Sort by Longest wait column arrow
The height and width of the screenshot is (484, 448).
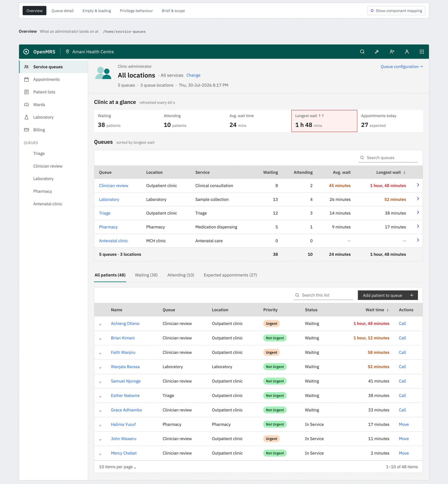(404, 172)
